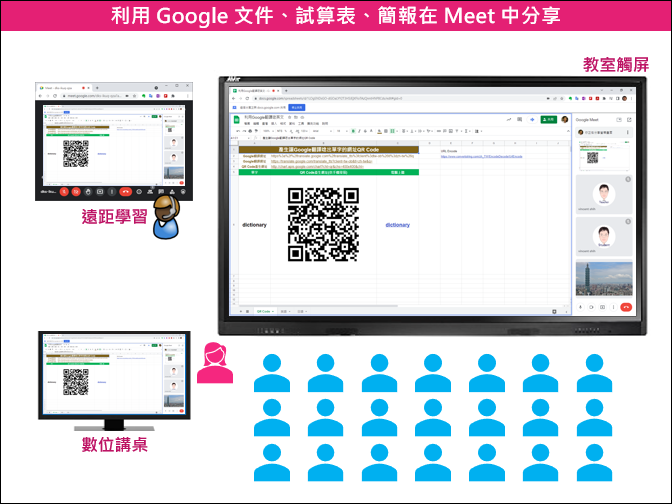
Task: Select brown QR Code title header cell
Action: (x=329, y=150)
